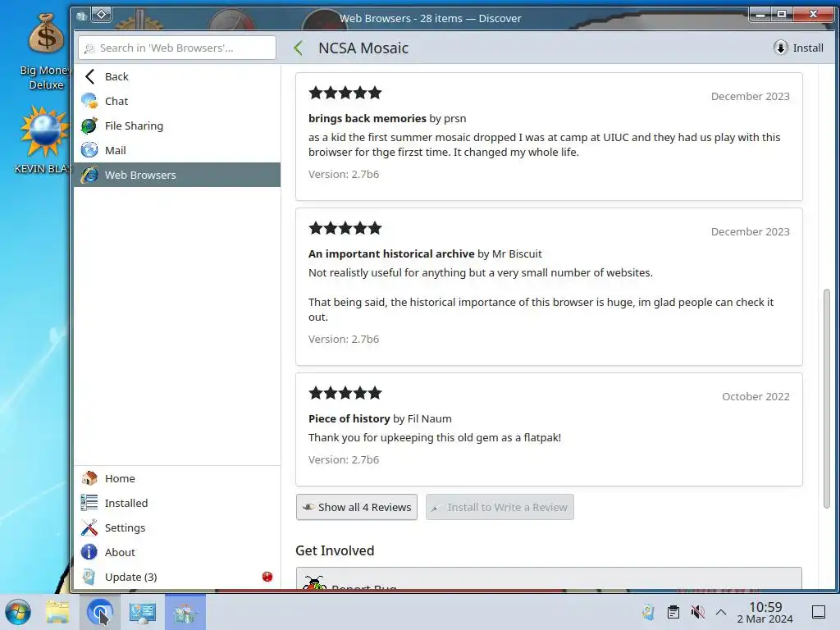Open the clipboard tray icon
The width and height of the screenshot is (840, 630).
coord(673,612)
